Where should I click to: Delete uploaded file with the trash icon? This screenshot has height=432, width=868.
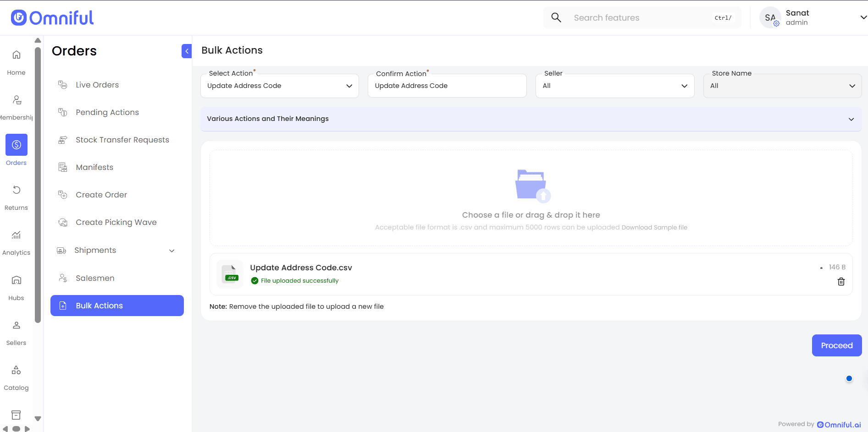tap(841, 282)
